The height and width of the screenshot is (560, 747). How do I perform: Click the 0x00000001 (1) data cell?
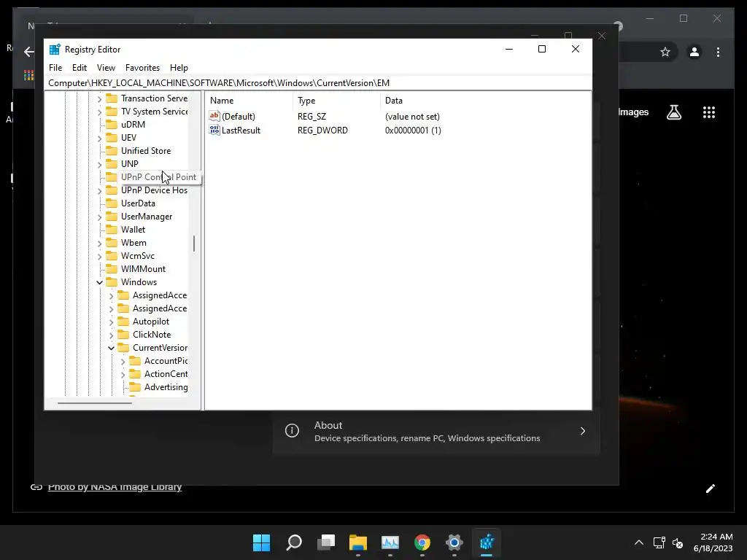coord(413,131)
